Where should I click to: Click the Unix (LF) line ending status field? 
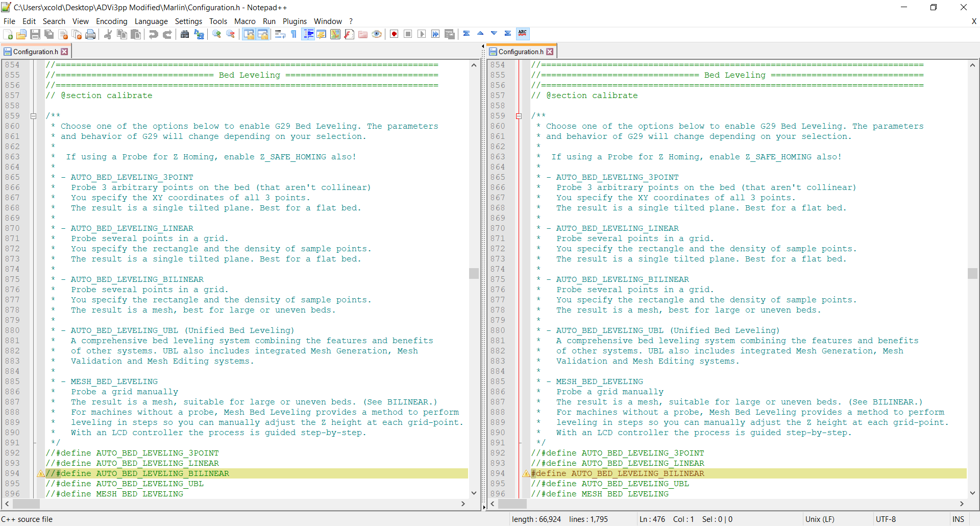(820, 519)
